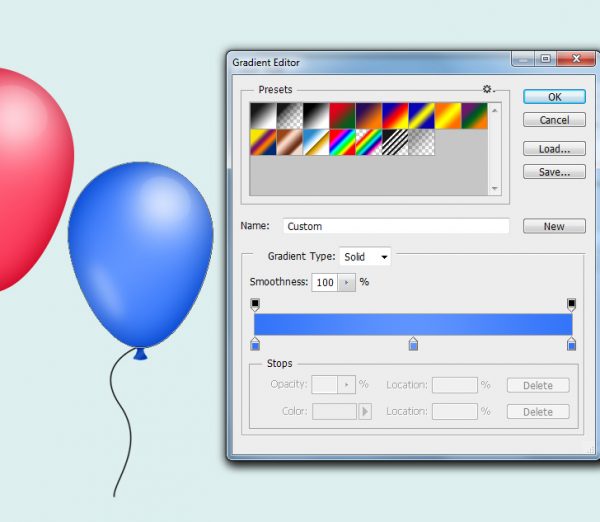Select the left blue color stop
This screenshot has height=522, width=600.
(255, 344)
